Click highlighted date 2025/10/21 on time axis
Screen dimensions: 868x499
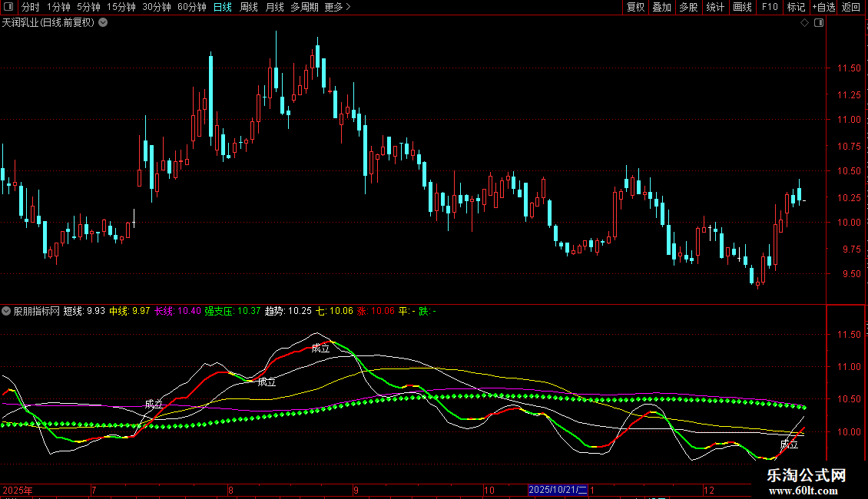click(x=558, y=490)
